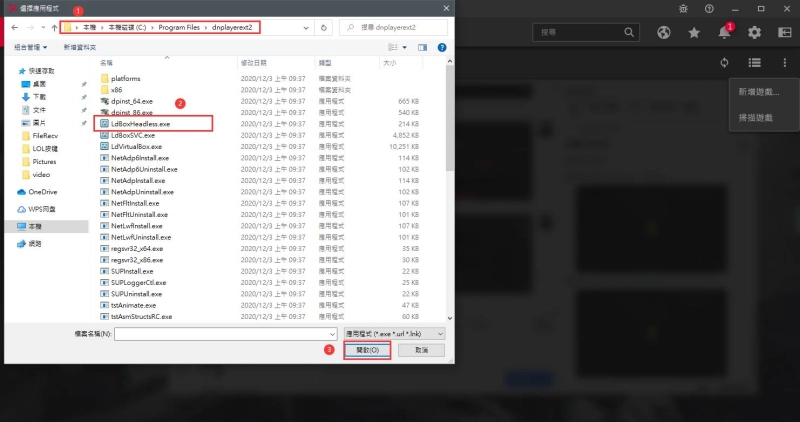Open the help icon in Radeon title bar
800x422 pixels.
point(709,9)
